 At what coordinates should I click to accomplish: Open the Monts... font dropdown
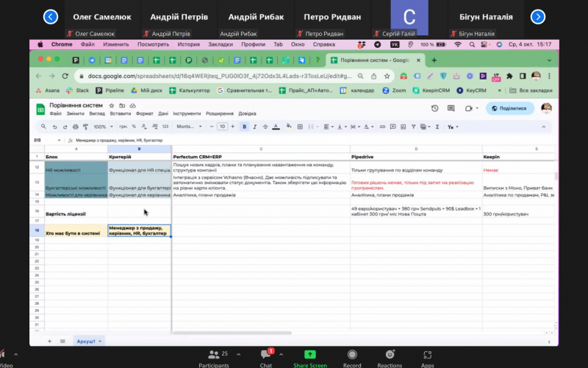189,127
